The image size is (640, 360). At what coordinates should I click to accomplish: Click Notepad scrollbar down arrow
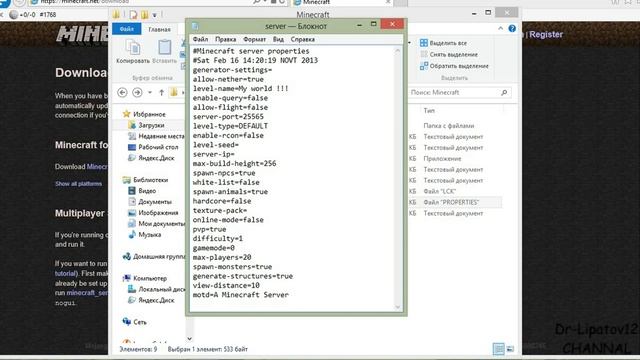[x=398, y=307]
